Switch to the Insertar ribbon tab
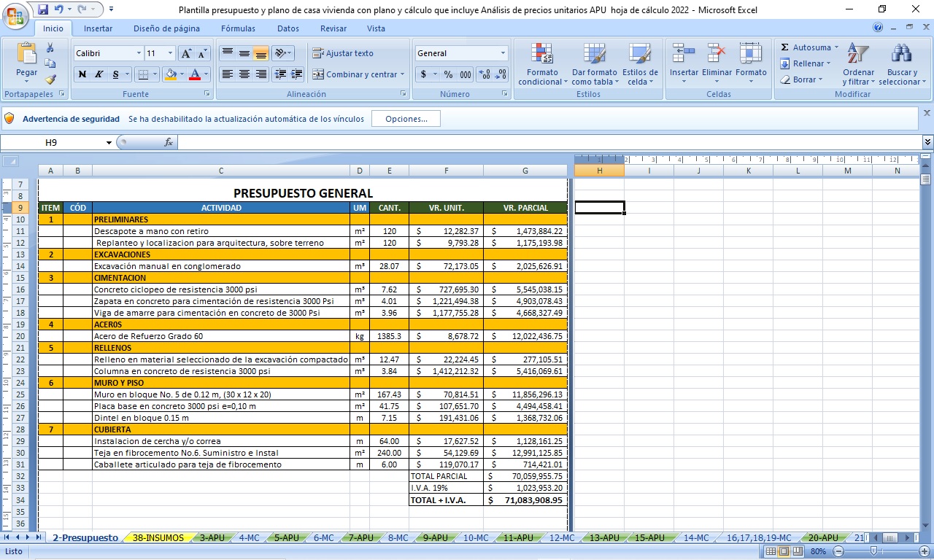Image resolution: width=934 pixels, height=560 pixels. (x=98, y=28)
